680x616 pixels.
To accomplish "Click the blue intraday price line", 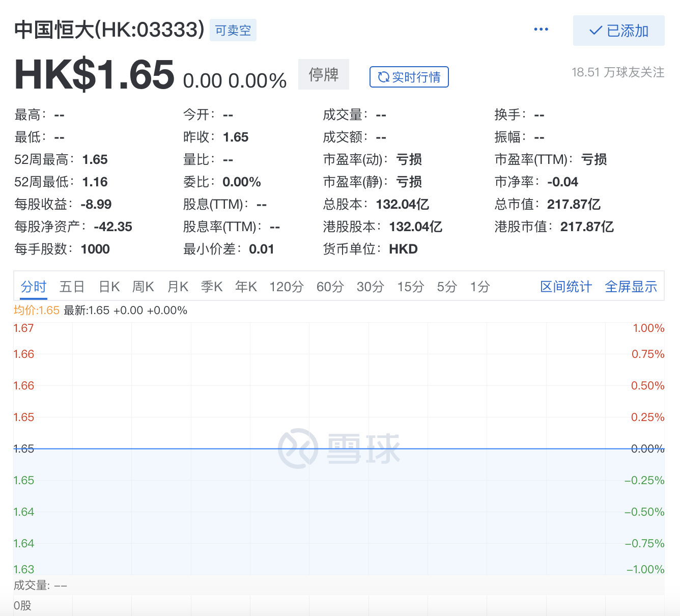I will pyautogui.click(x=339, y=449).
